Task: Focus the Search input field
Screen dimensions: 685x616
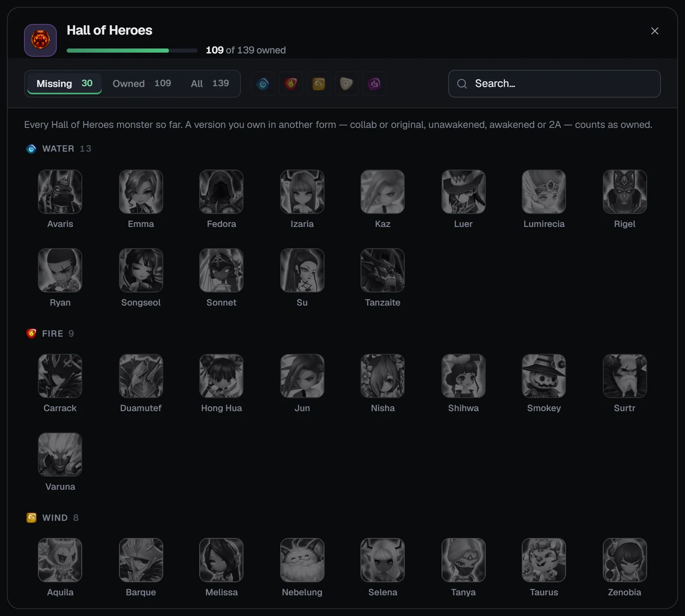Action: [554, 83]
